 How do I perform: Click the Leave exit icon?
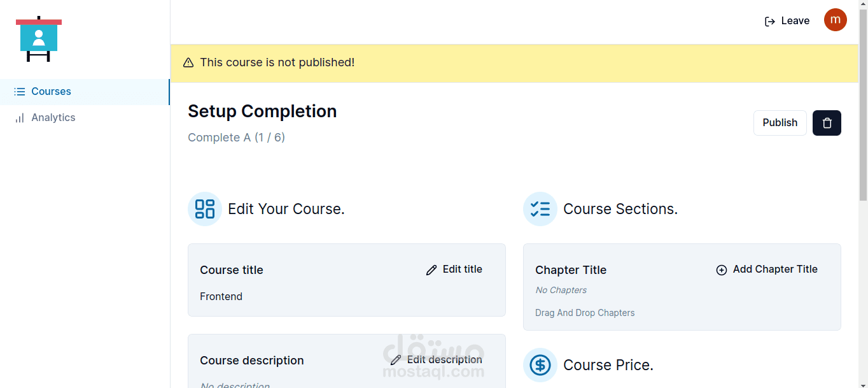tap(770, 21)
